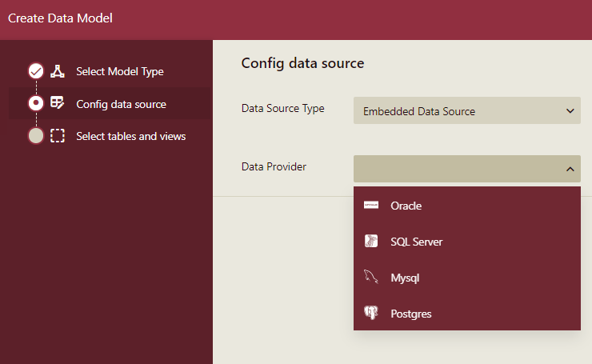Click the active step circle for Config data source

(36, 102)
